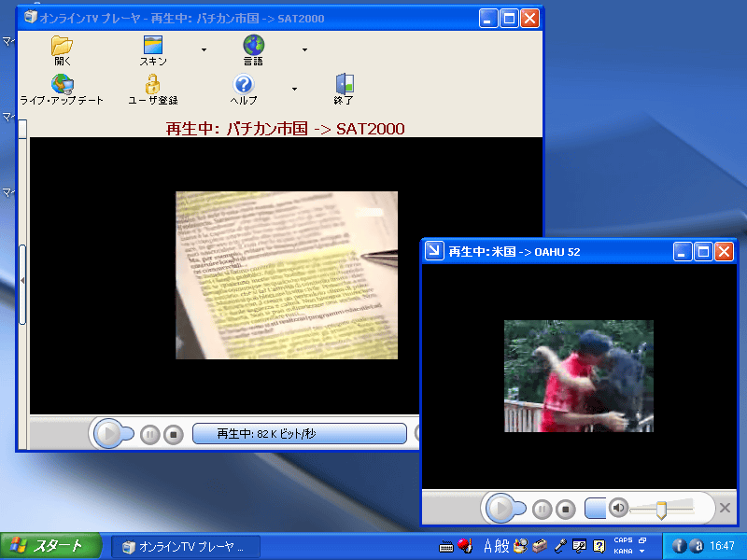This screenshot has height=560, width=747.
Task: Click the 16:47 clock in tray
Action: [x=722, y=546]
